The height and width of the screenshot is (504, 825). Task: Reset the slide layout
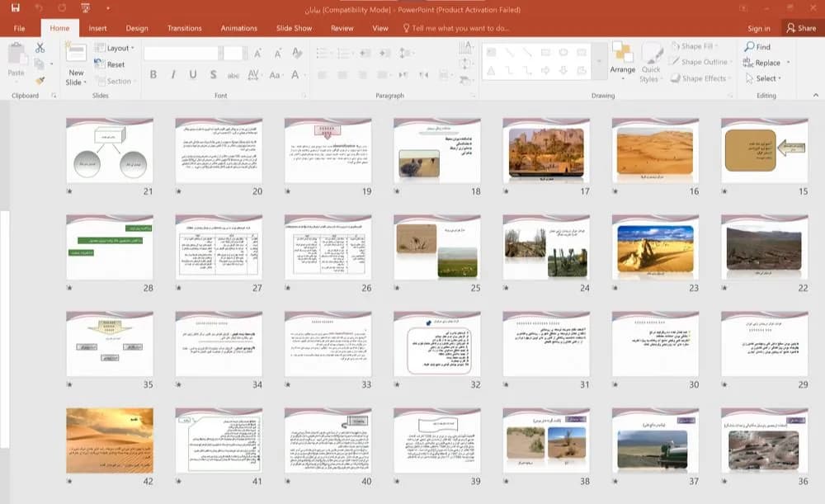pyautogui.click(x=110, y=64)
